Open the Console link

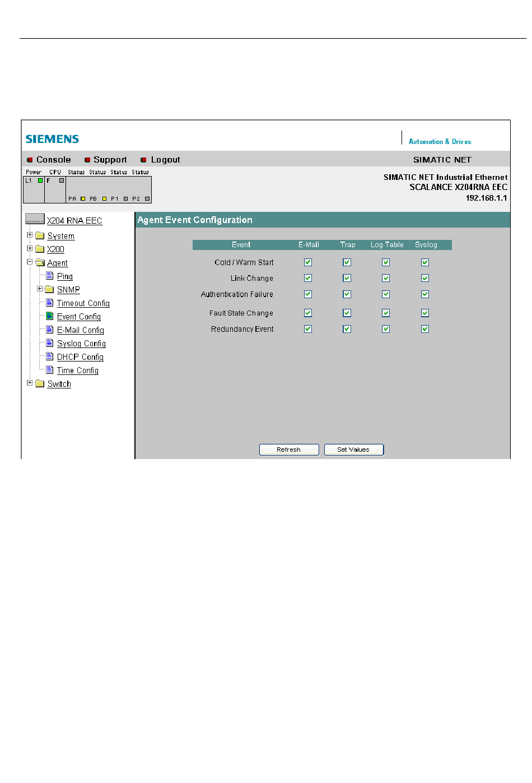54,160
